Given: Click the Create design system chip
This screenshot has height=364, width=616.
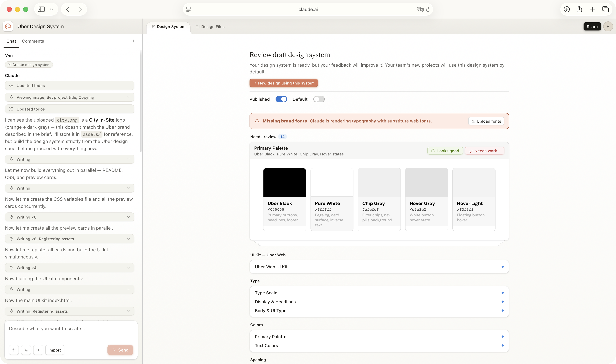Looking at the screenshot, I should pyautogui.click(x=29, y=65).
